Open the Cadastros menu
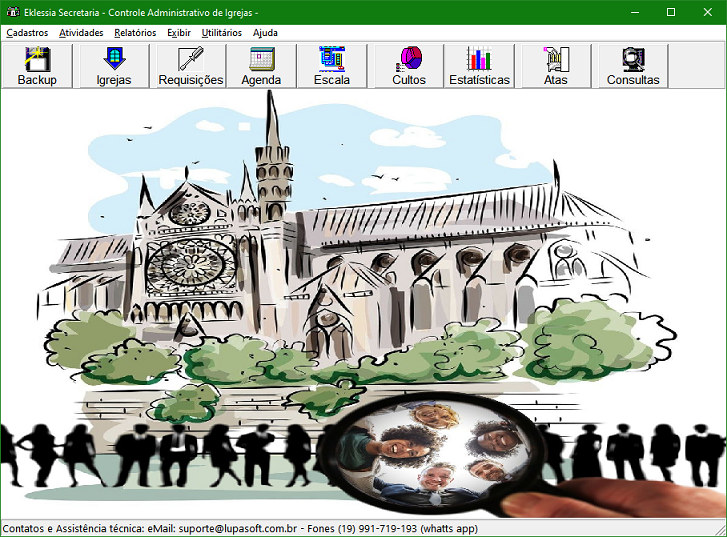This screenshot has width=727, height=537. pyautogui.click(x=27, y=33)
